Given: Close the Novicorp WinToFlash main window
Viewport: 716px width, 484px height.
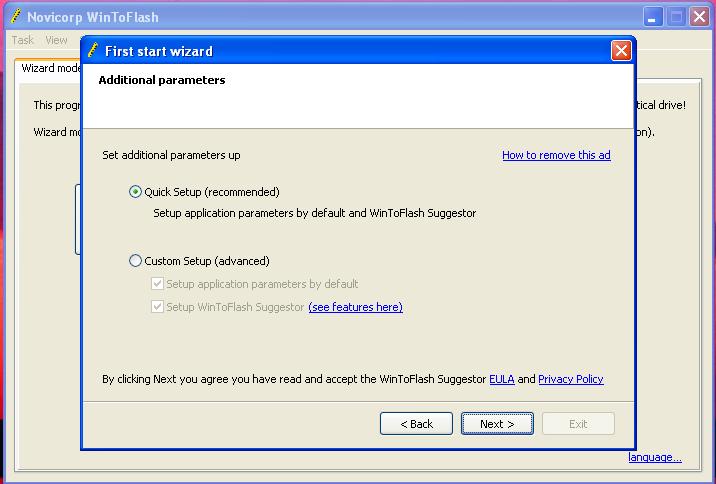Looking at the screenshot, I should point(699,17).
